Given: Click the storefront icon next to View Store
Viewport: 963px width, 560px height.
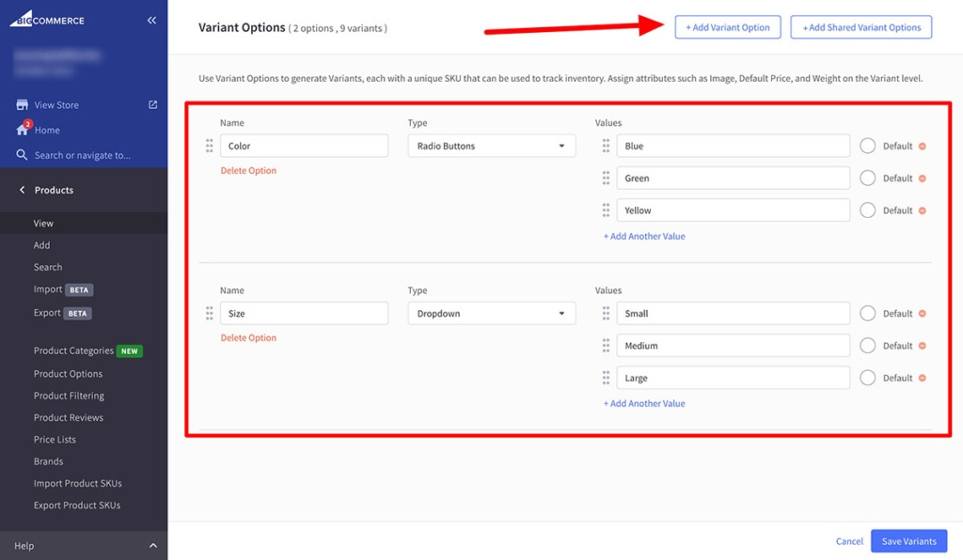Looking at the screenshot, I should click(24, 104).
